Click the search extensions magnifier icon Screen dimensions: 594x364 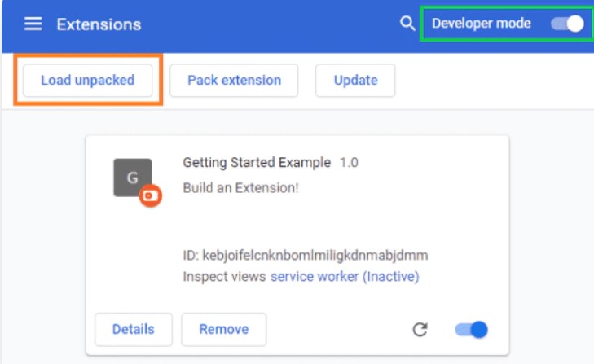click(x=407, y=23)
